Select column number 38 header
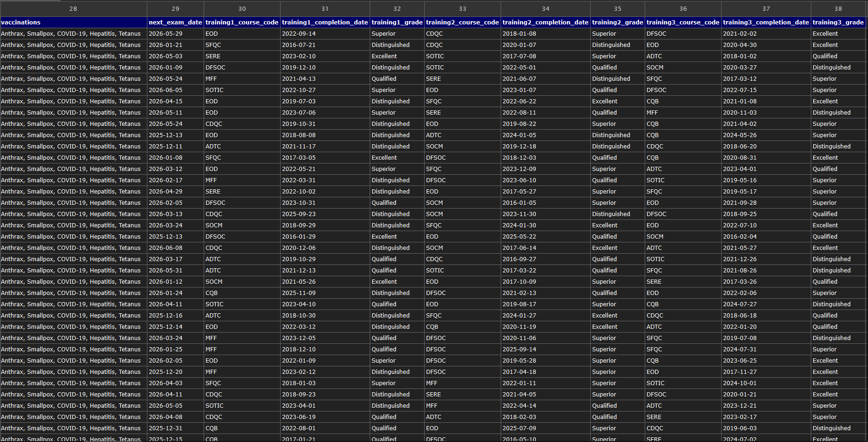 (x=838, y=8)
